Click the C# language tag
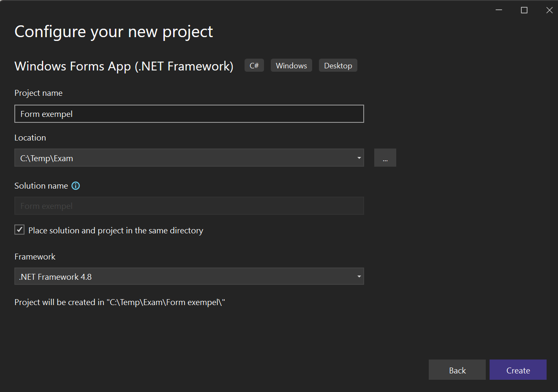The width and height of the screenshot is (558, 392). [254, 65]
